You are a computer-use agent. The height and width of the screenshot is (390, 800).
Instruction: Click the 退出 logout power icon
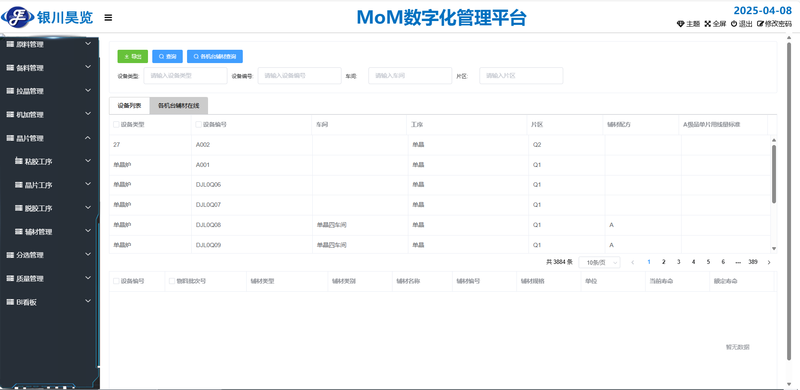[x=734, y=23]
